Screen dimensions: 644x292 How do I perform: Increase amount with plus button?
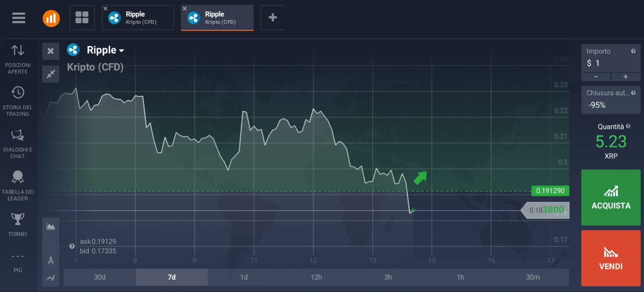tap(625, 77)
